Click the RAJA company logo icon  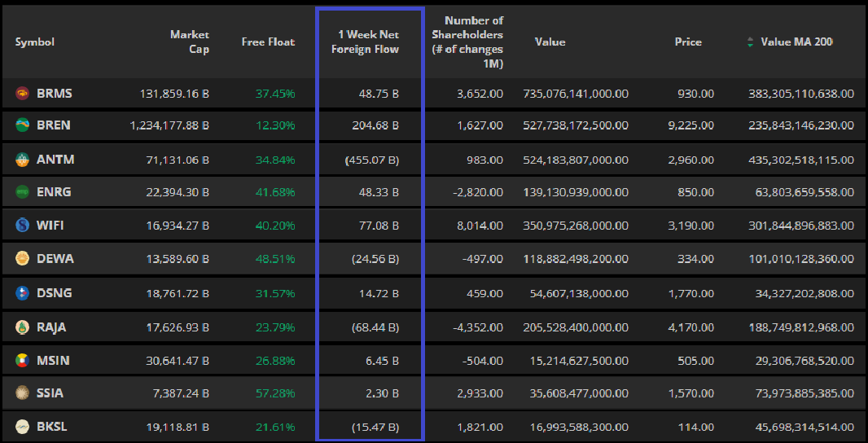coord(23,327)
